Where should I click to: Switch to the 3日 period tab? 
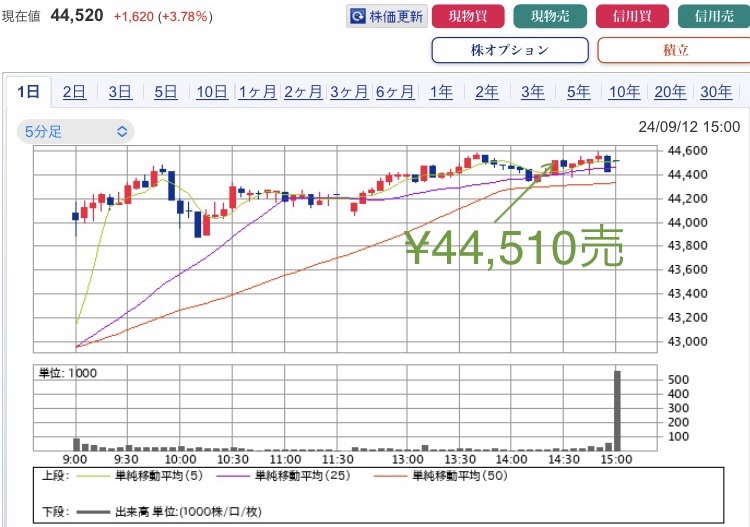pyautogui.click(x=120, y=91)
